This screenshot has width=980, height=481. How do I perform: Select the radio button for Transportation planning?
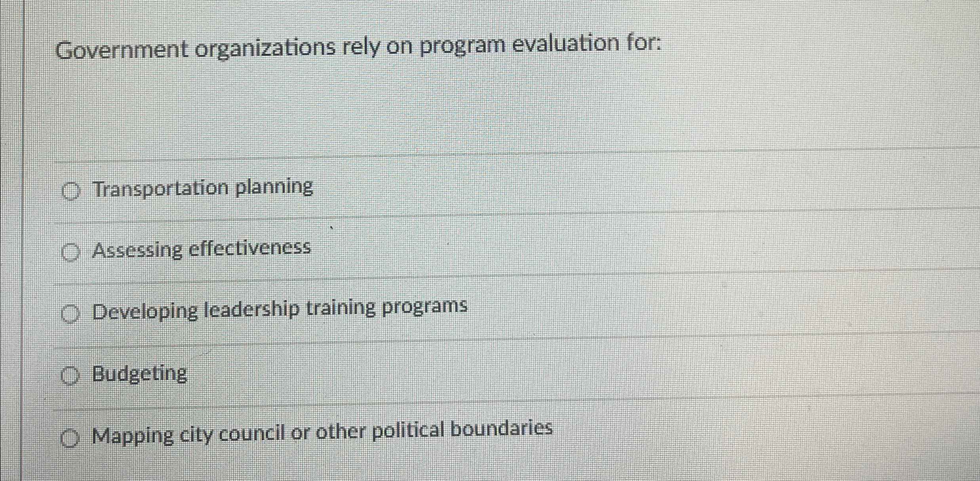coord(71,191)
